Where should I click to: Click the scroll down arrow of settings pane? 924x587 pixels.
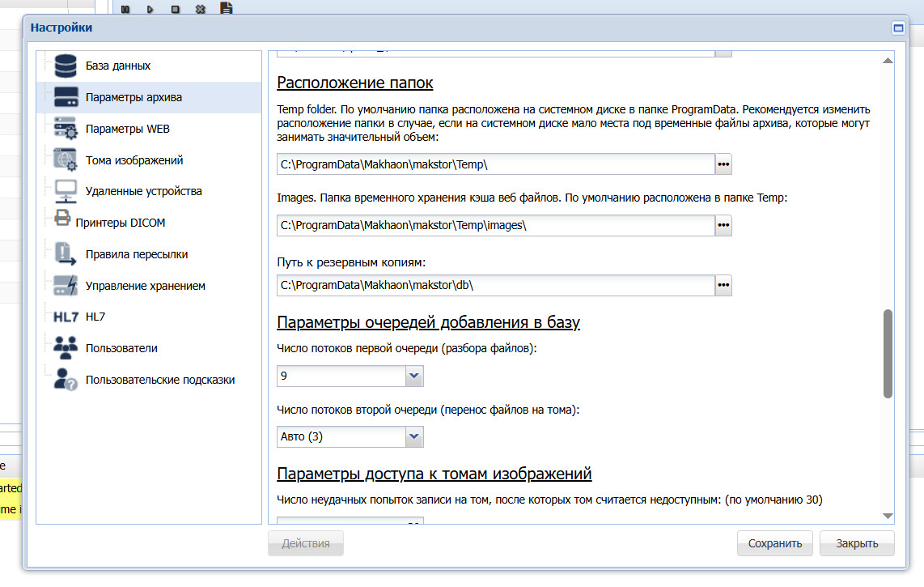tap(888, 517)
